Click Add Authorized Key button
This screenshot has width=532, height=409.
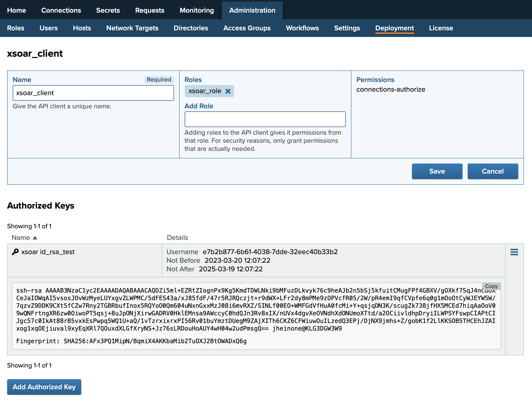[44, 387]
